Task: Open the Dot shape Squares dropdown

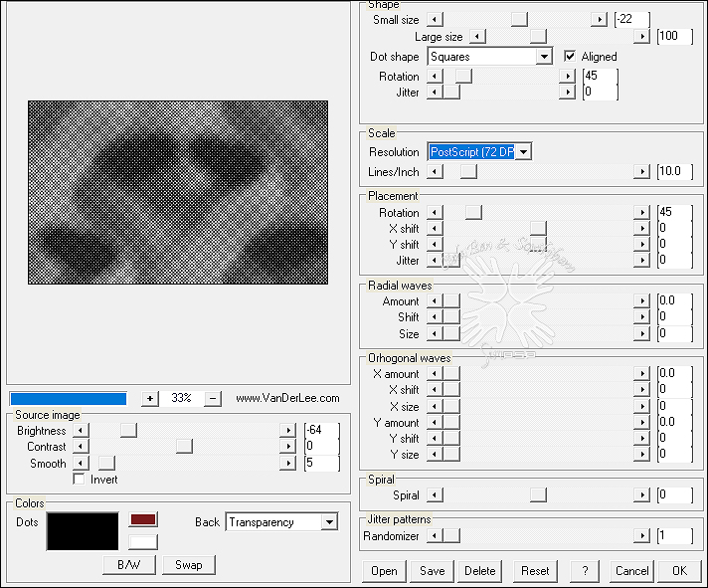Action: click(543, 57)
